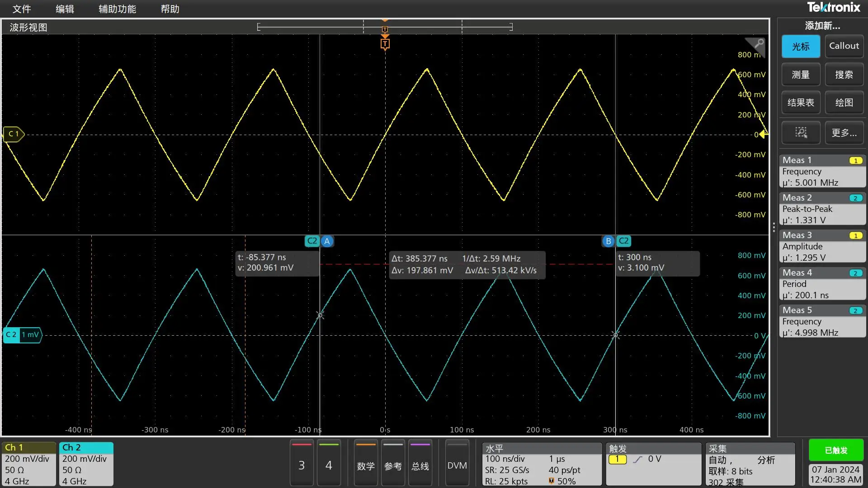Toggle channel 4 on
Image resolution: width=868 pixels, height=488 pixels.
pyautogui.click(x=329, y=465)
